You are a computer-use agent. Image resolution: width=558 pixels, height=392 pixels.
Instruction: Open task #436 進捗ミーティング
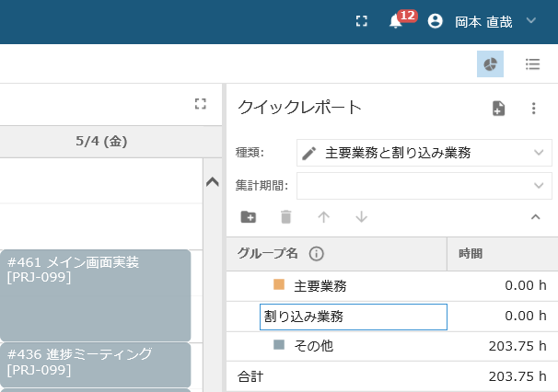pyautogui.click(x=96, y=364)
